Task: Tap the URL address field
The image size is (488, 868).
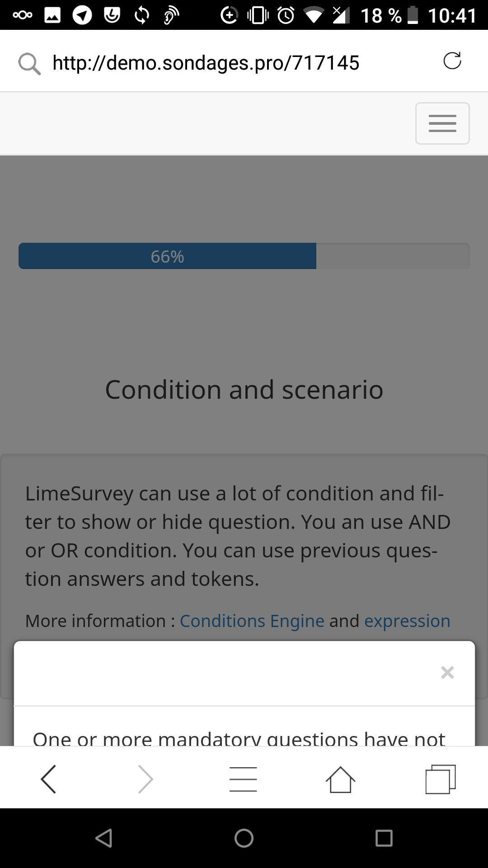Action: 206,63
